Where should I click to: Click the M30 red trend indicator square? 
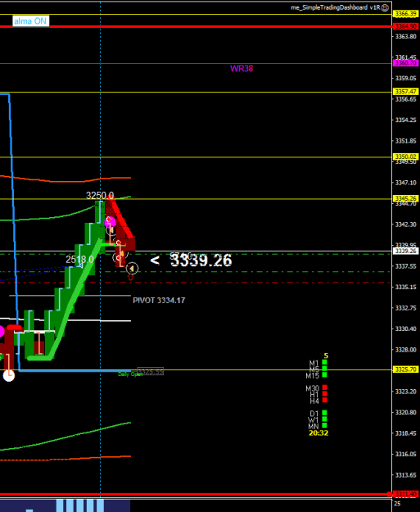click(x=325, y=387)
